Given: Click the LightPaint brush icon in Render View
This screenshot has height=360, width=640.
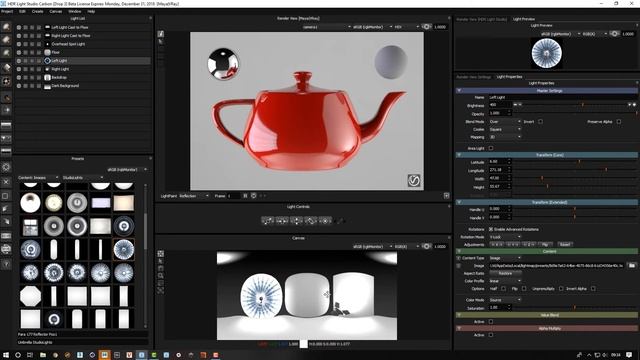Looking at the screenshot, I should point(161,34).
